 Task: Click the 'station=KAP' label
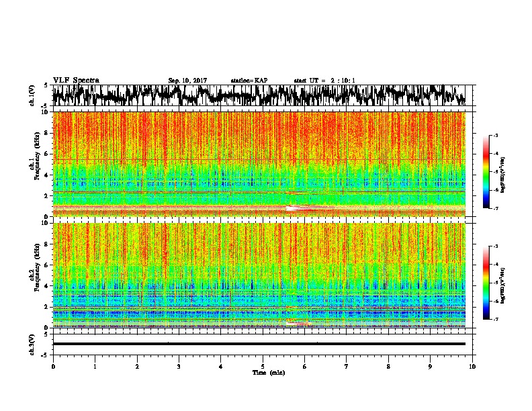pyautogui.click(x=249, y=81)
